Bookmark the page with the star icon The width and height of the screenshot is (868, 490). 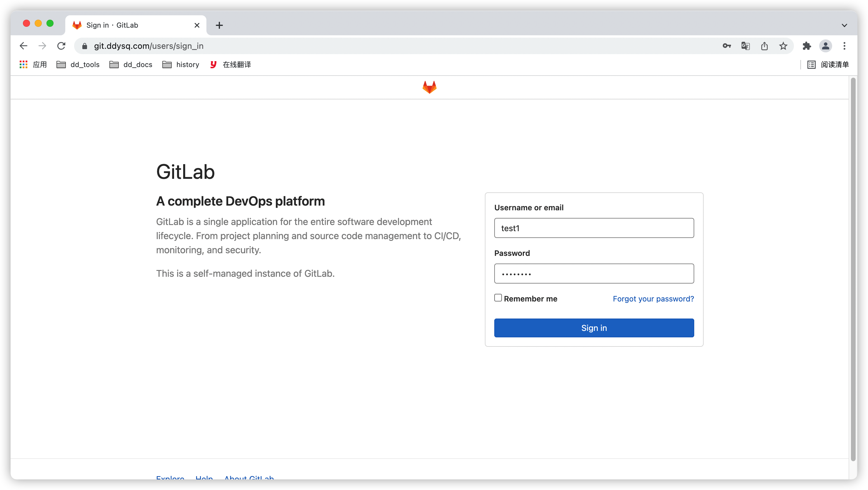point(783,46)
